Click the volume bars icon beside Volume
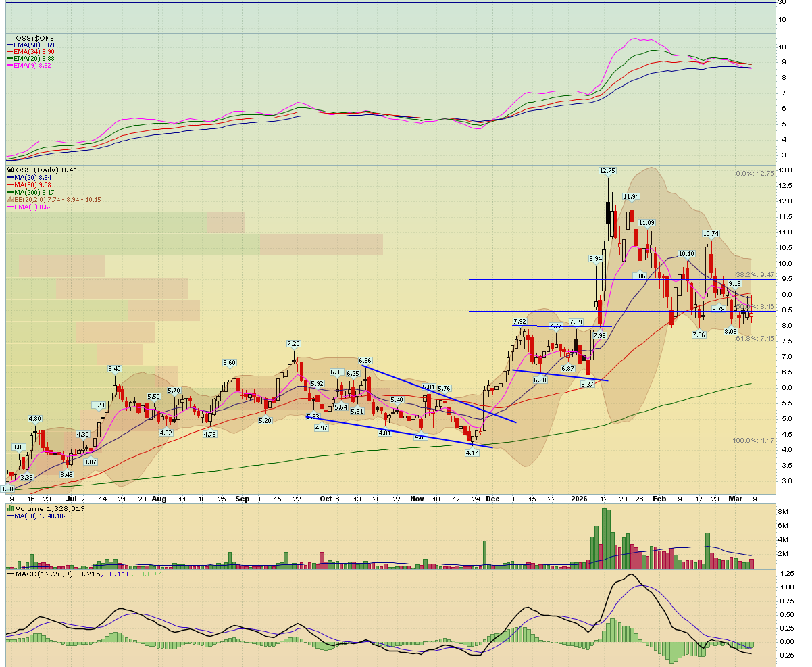The width and height of the screenshot is (812, 667). (x=9, y=507)
